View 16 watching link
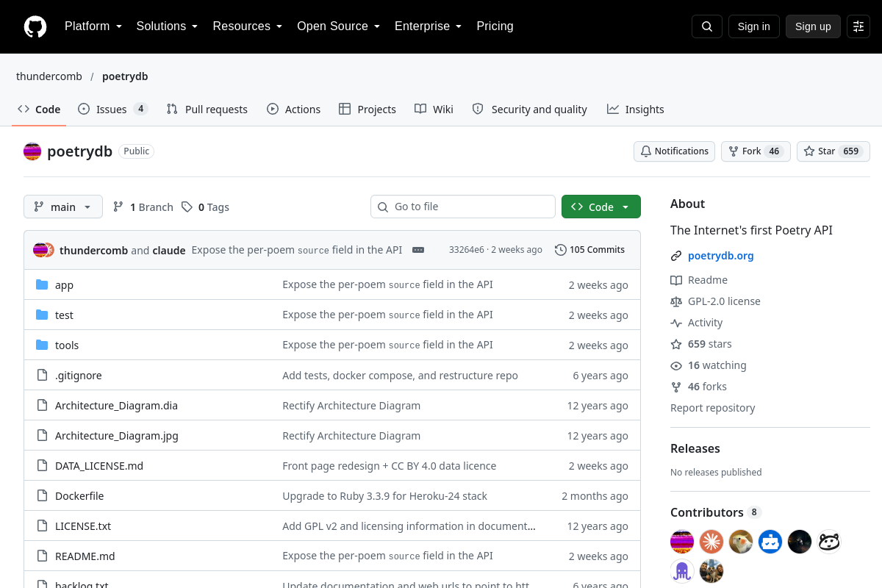The height and width of the screenshot is (588, 882). pyautogui.click(x=709, y=365)
